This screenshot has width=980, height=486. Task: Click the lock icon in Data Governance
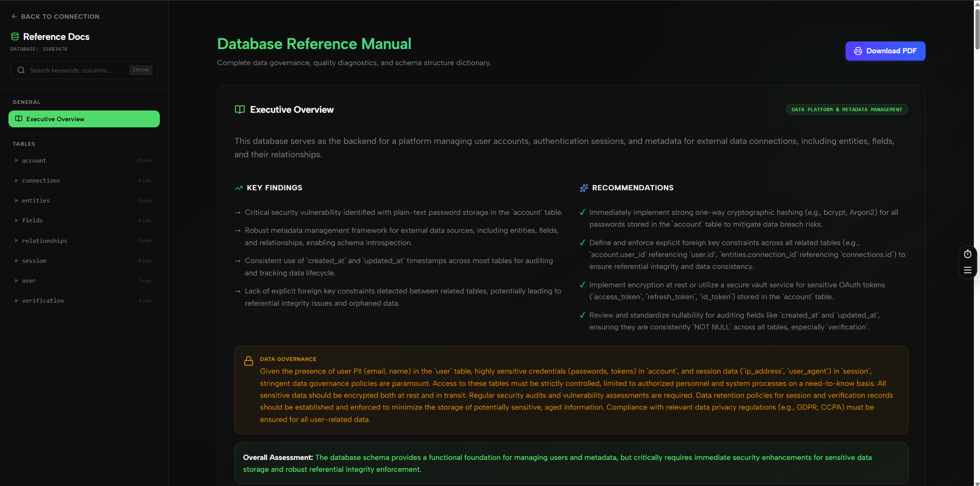[249, 361]
